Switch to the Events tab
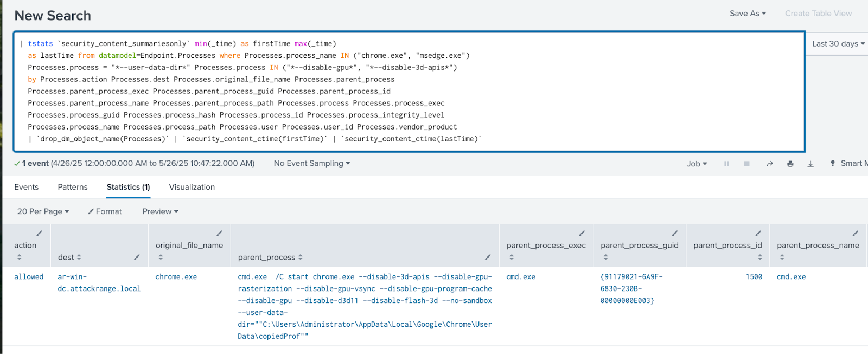868x354 pixels. (27, 187)
